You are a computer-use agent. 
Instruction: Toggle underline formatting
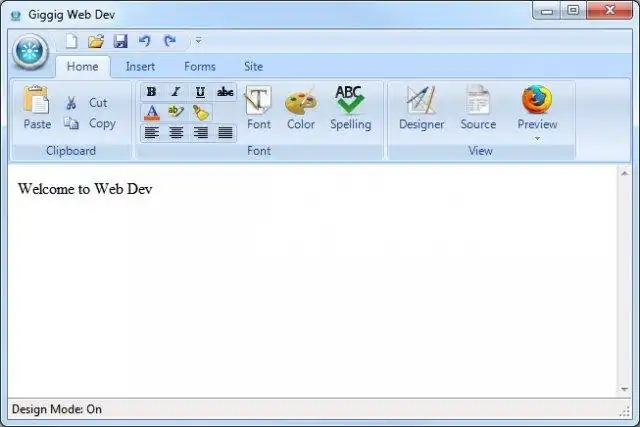(x=200, y=92)
